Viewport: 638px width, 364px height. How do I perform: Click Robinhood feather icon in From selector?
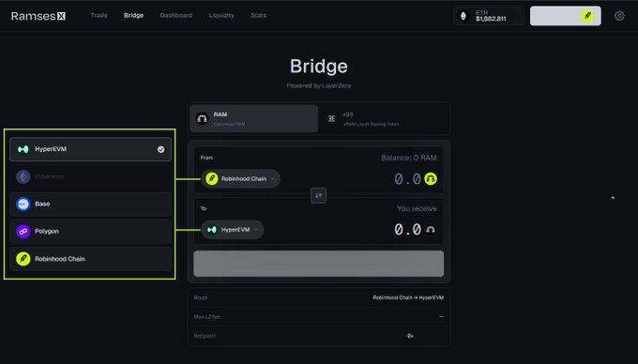(212, 178)
